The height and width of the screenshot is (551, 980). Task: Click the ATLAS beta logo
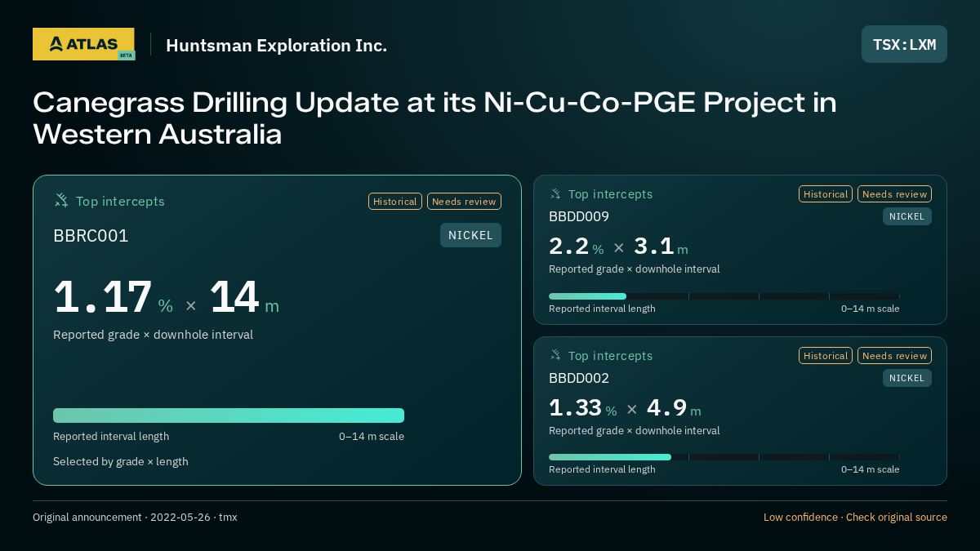point(83,44)
